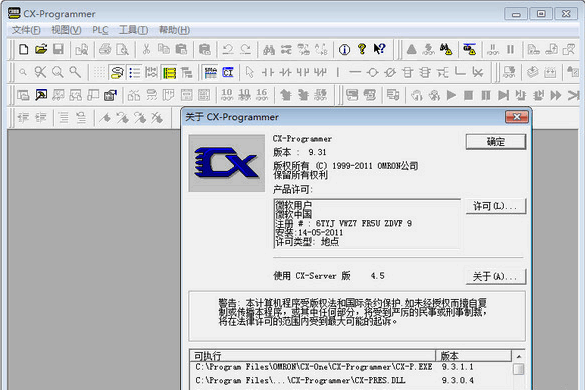Select the CX-PRES.DLL row in list
Screen dimensions: 585x390
click(x=351, y=380)
